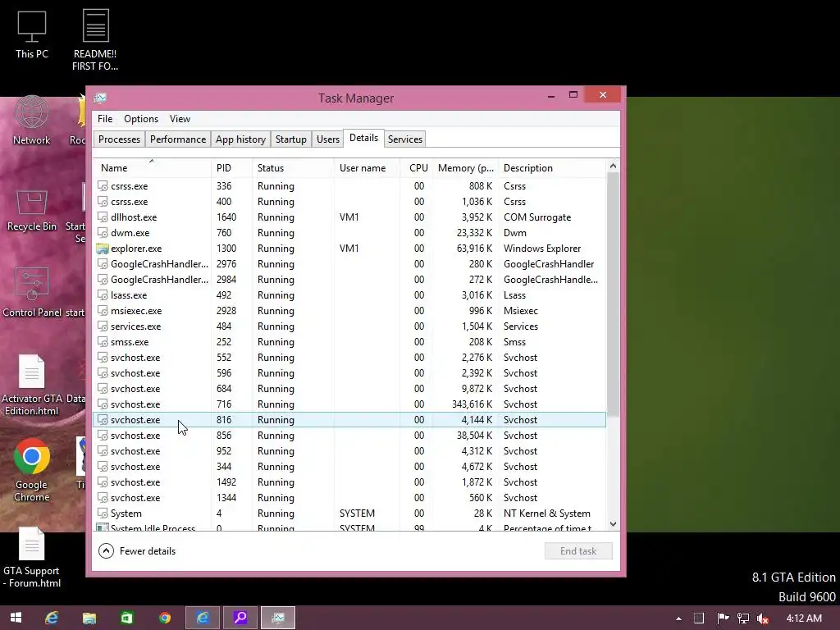Switch to the Services tab
840x630 pixels.
point(405,139)
